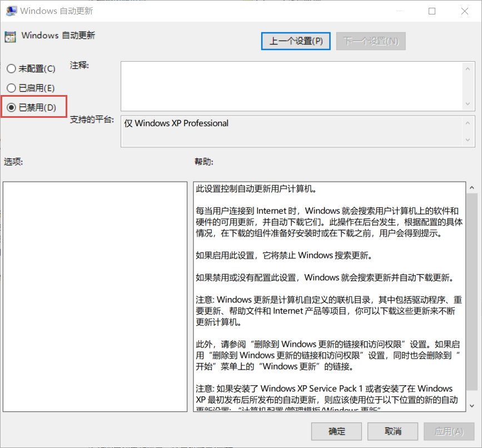482x448 pixels.
Task: Click the 确定 button
Action: (x=336, y=431)
